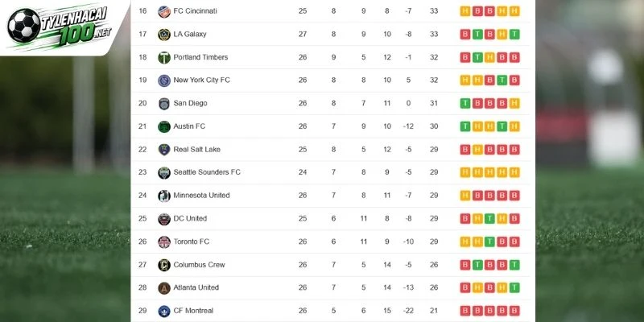
Task: Click the Atlanta United circular logo
Action: click(164, 288)
